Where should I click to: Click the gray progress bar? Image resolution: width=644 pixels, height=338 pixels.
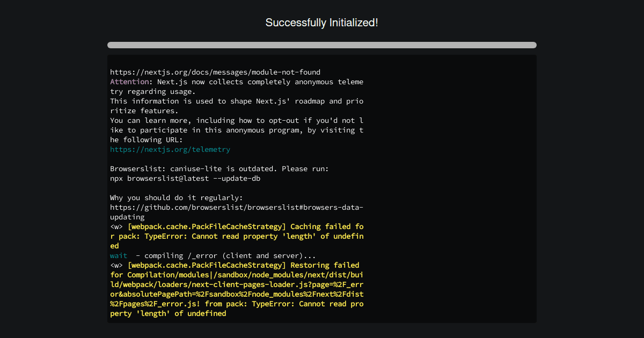pos(321,45)
